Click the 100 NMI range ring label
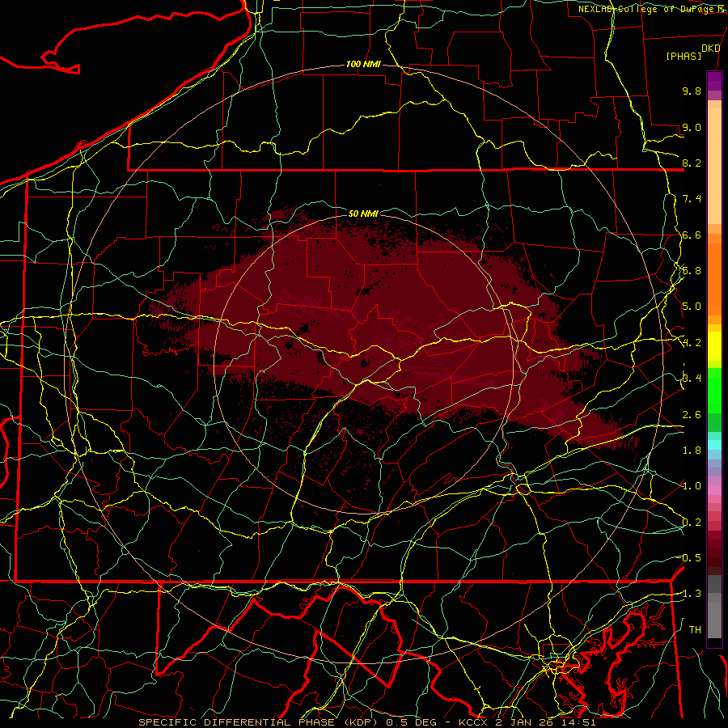 pyautogui.click(x=363, y=64)
